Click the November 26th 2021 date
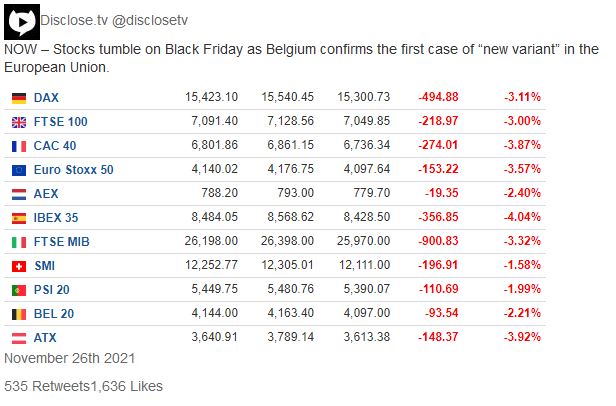The image size is (616, 406). (x=68, y=358)
